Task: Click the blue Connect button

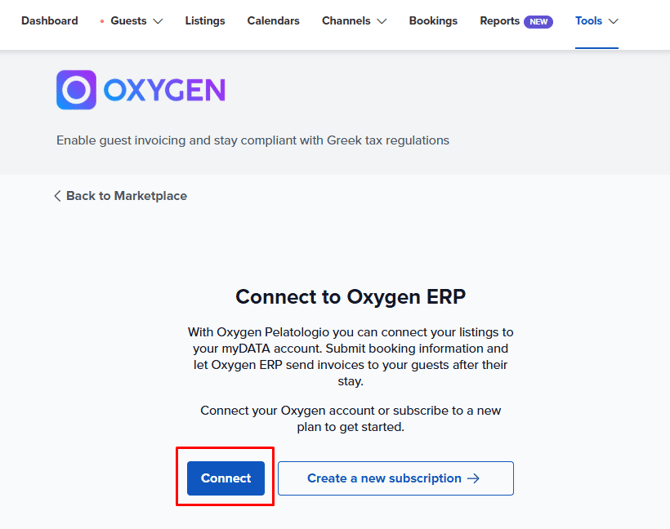Action: click(226, 478)
